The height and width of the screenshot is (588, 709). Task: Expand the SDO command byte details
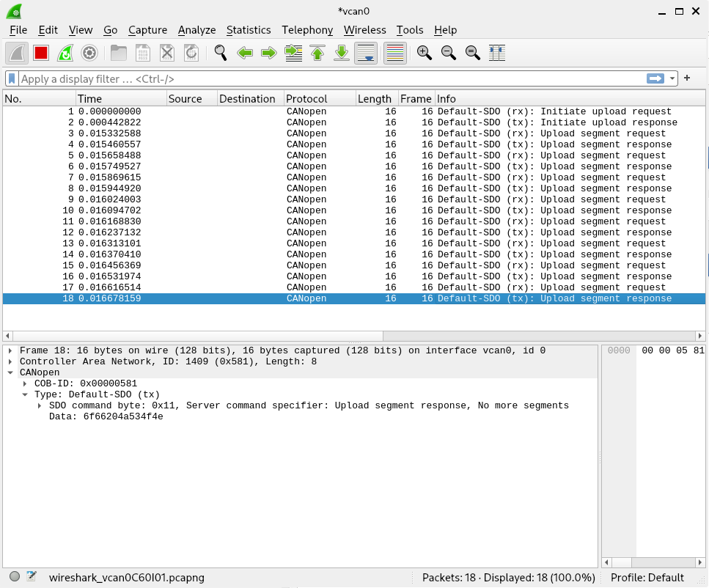(40, 405)
